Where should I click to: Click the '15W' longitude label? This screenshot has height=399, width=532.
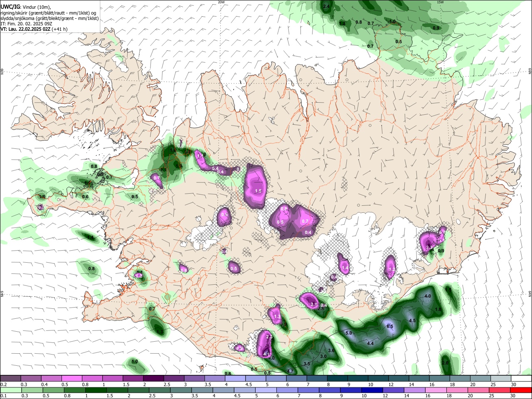coord(440,2)
